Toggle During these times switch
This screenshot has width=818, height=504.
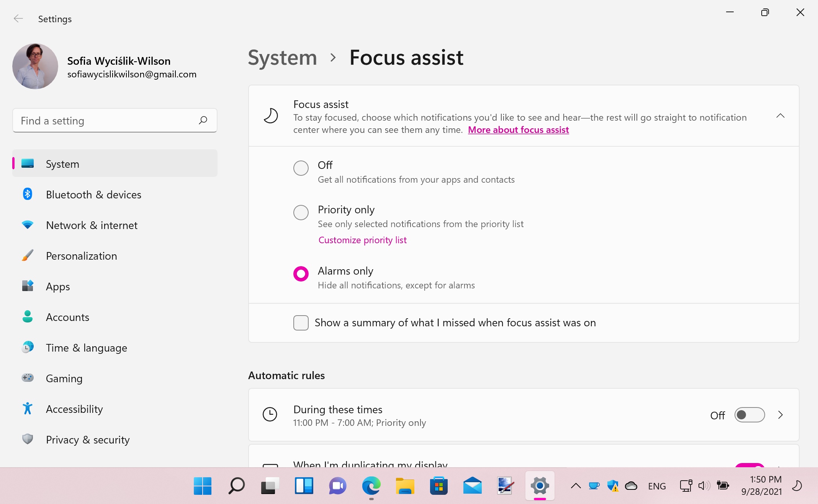click(x=749, y=415)
